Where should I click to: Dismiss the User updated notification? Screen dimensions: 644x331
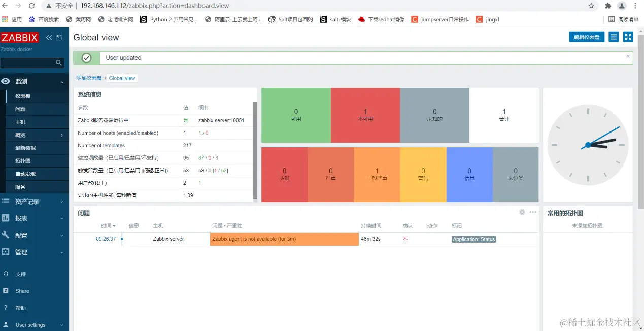(628, 56)
